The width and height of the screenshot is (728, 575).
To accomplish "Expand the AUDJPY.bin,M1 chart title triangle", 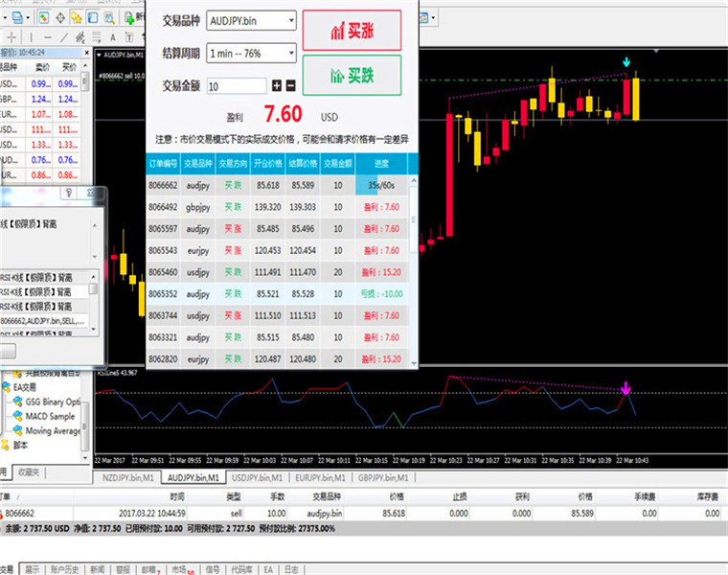I will pos(99,55).
